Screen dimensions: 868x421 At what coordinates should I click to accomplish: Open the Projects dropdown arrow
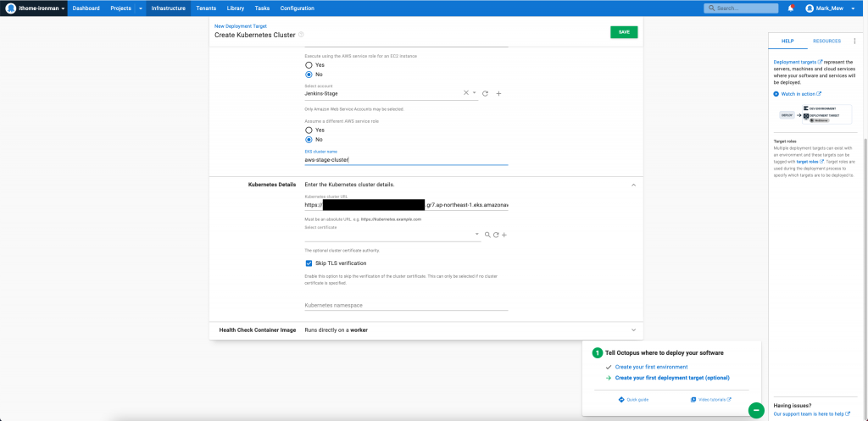click(140, 8)
